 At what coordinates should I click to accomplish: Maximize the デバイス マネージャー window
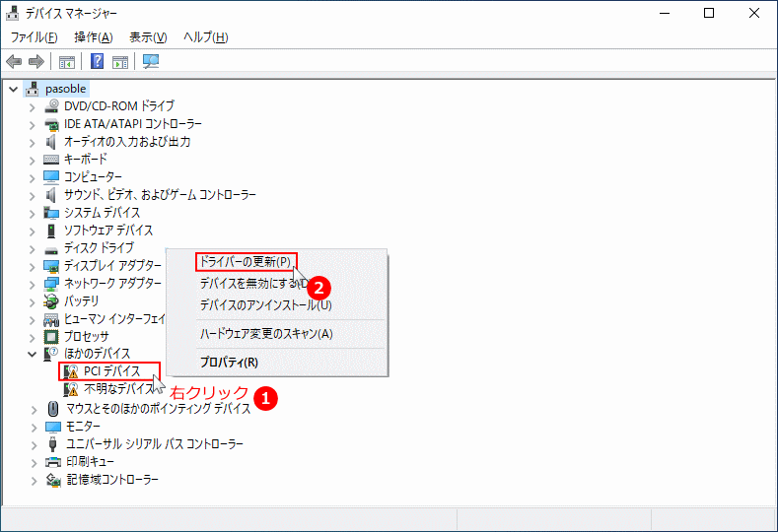[709, 13]
